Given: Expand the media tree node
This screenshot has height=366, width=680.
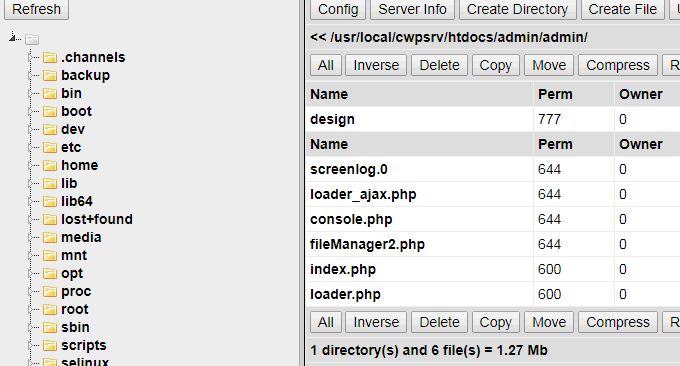Looking at the screenshot, I should tap(30, 237).
